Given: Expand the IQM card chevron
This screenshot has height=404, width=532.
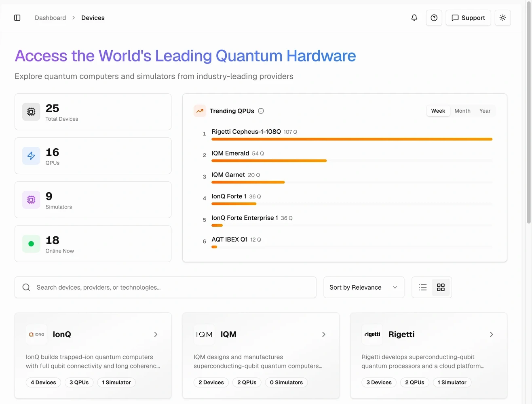Looking at the screenshot, I should click(x=323, y=335).
